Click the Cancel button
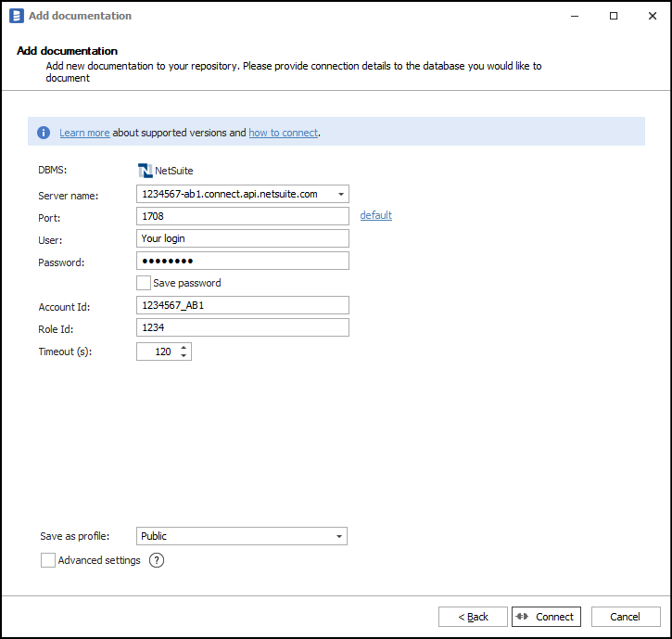 [x=624, y=617]
